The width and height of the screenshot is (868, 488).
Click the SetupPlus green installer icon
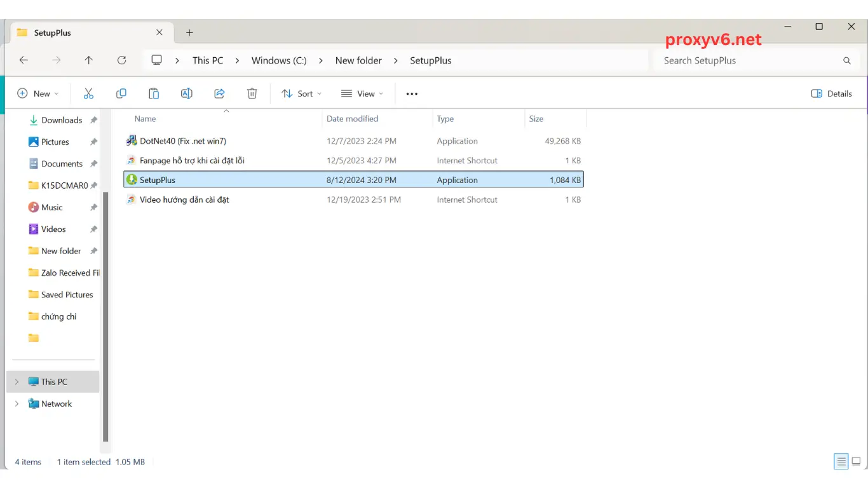click(x=132, y=180)
